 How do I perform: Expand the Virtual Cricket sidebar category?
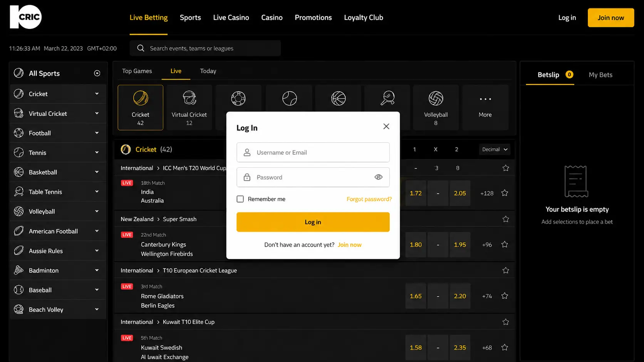(97, 113)
